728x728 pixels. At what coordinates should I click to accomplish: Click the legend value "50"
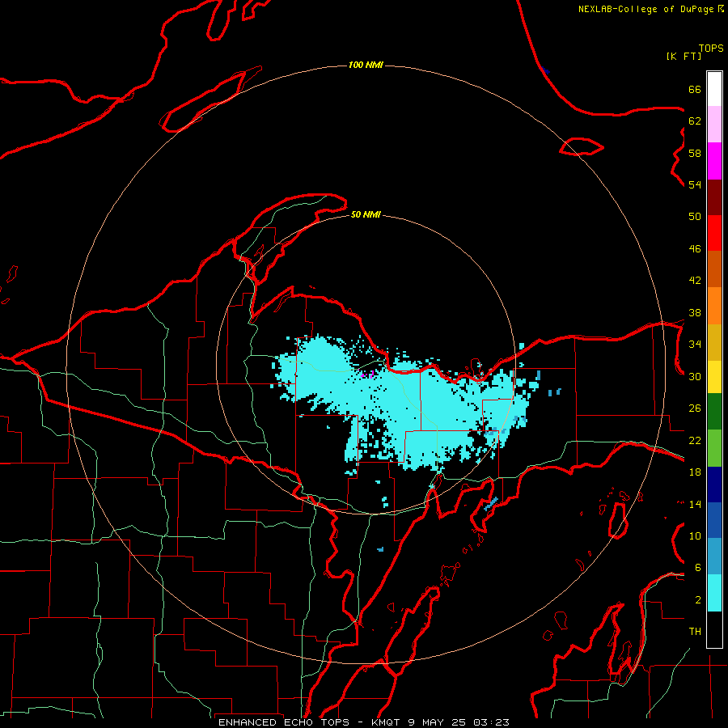coord(695,217)
